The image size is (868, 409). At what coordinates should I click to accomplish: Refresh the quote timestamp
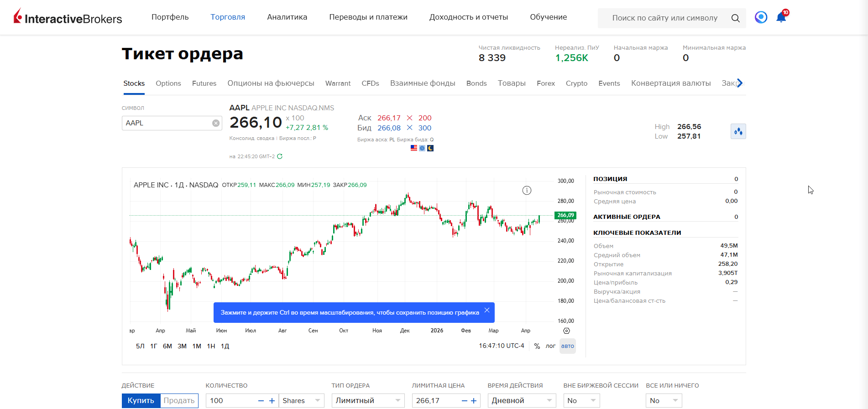point(280,156)
